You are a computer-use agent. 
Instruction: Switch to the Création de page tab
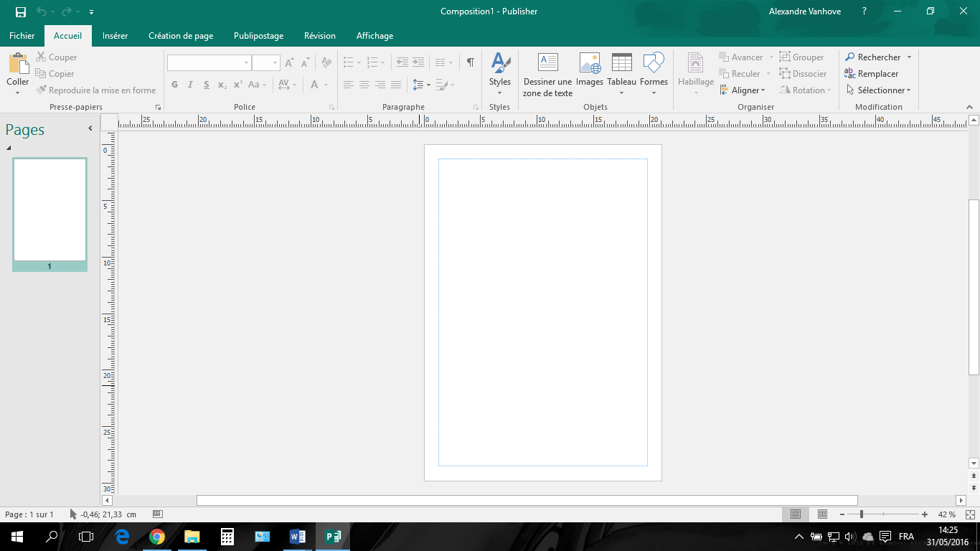tap(181, 36)
